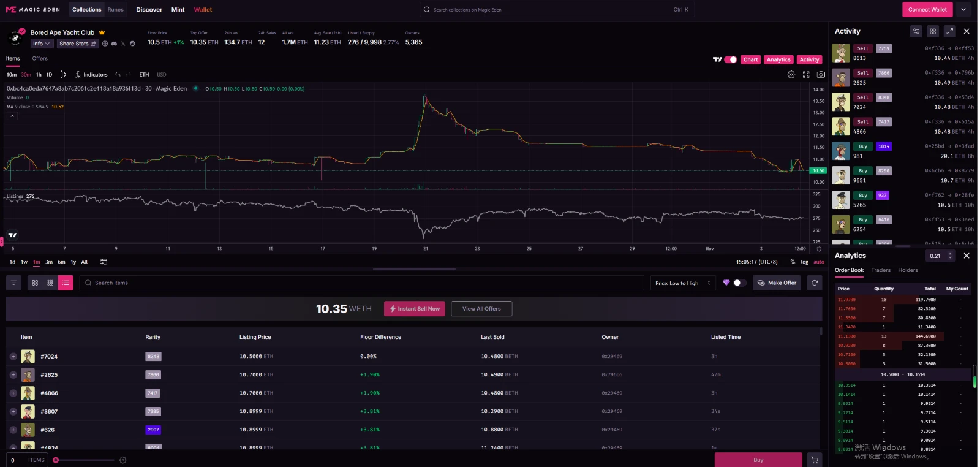Open the items filter icon

(13, 283)
